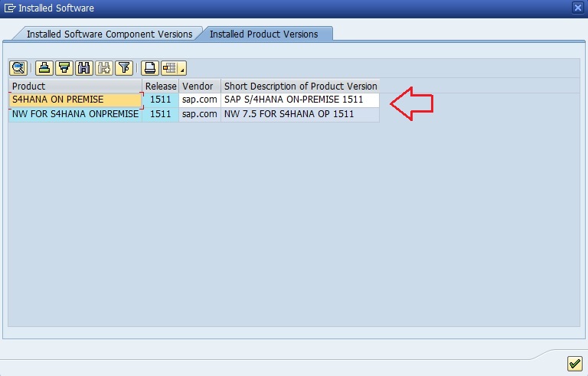Click sap.com in NW FOR S4HANA row
Viewport: 588px width, 376px height.
click(x=200, y=114)
